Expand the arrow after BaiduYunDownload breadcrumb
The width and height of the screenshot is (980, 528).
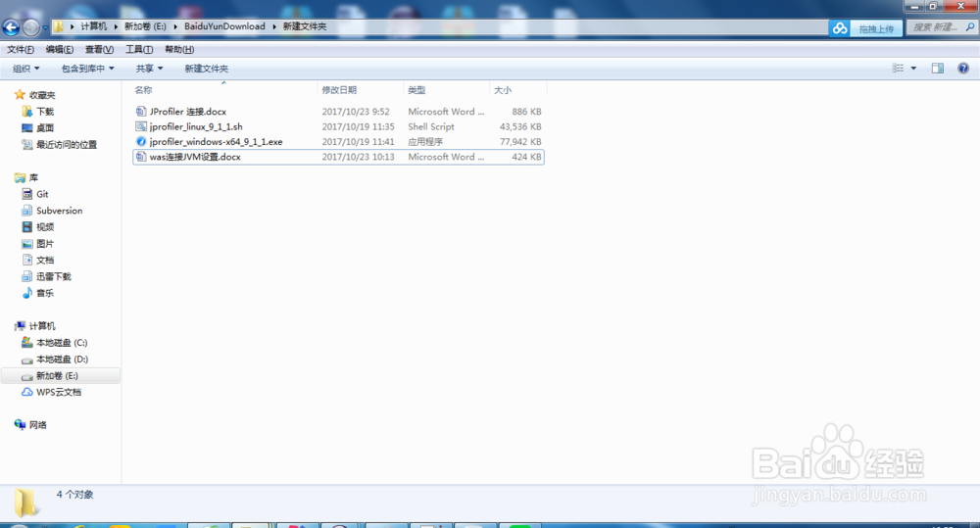click(x=274, y=26)
